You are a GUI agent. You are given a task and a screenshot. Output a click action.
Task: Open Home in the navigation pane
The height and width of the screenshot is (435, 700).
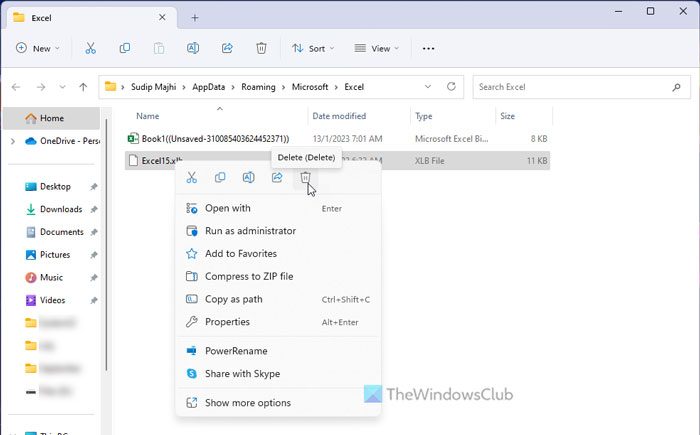52,118
